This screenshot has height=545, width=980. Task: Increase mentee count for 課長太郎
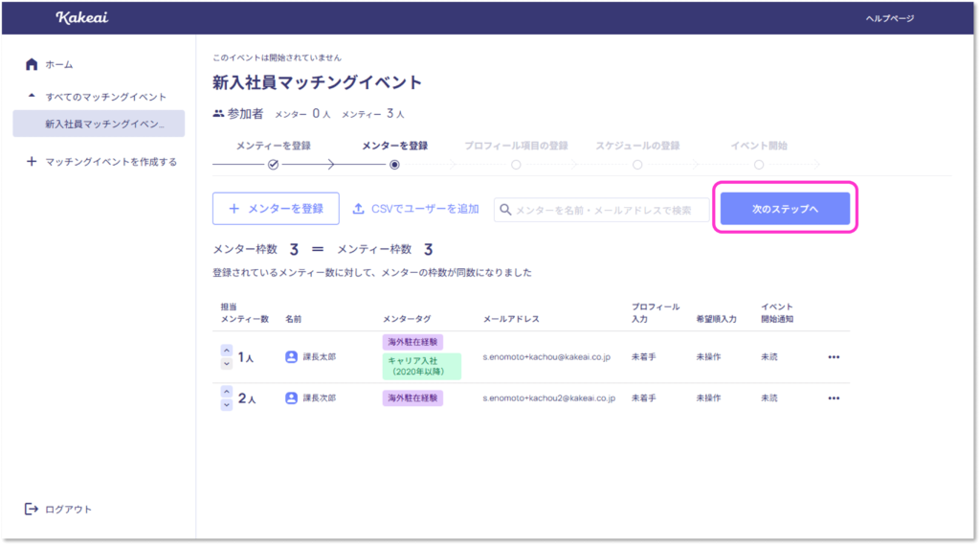click(x=226, y=351)
